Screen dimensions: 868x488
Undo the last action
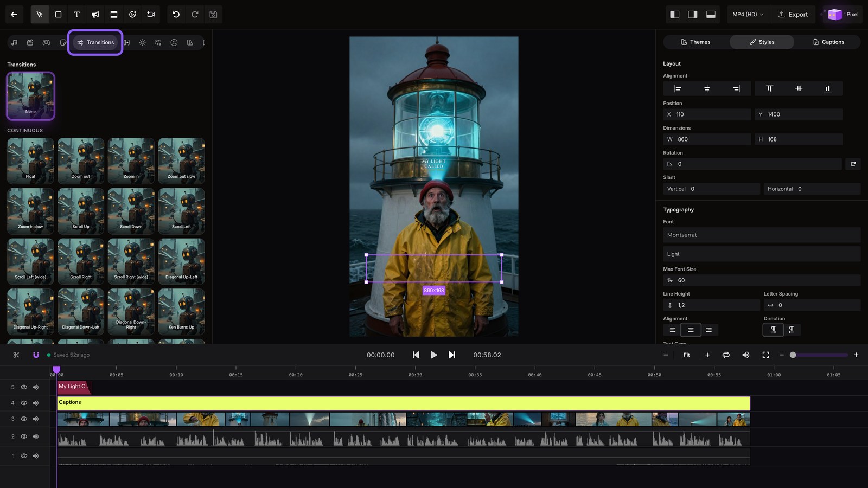tap(176, 15)
